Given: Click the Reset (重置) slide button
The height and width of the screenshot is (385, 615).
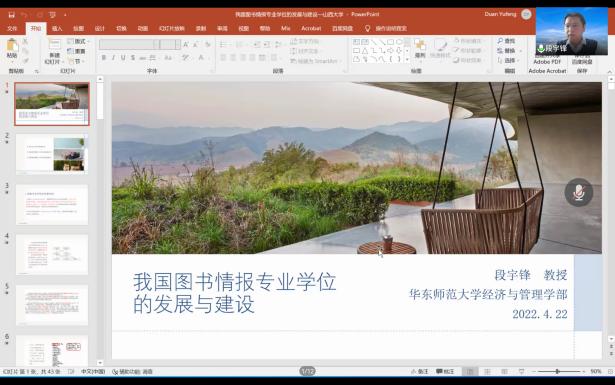Looking at the screenshot, I should [x=76, y=51].
